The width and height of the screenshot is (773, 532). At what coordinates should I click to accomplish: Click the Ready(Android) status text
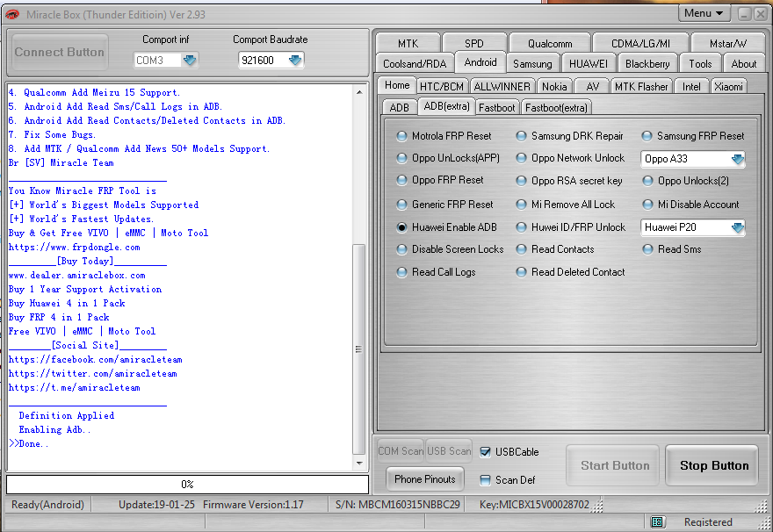pyautogui.click(x=47, y=505)
